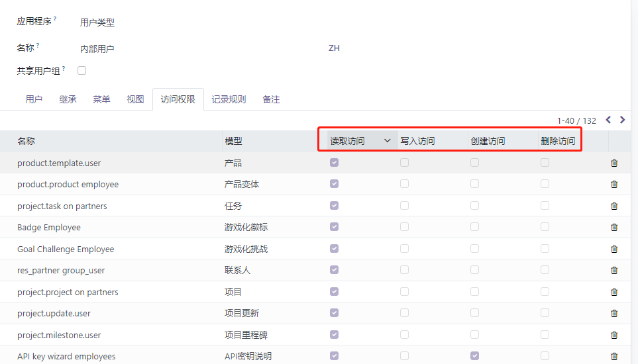
Task: Delete the project.task on partners row
Action: (614, 206)
